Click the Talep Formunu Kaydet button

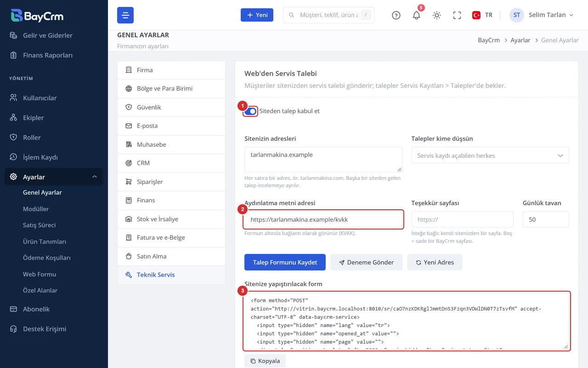pyautogui.click(x=285, y=262)
